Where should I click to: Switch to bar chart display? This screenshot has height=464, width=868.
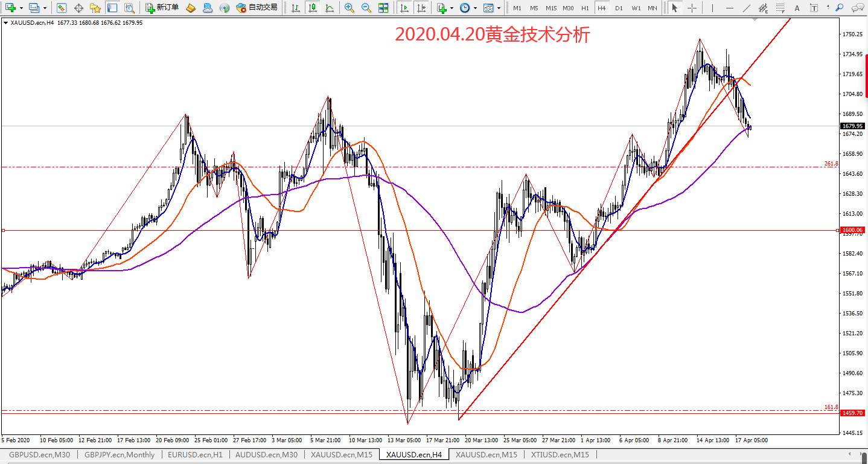click(x=295, y=8)
